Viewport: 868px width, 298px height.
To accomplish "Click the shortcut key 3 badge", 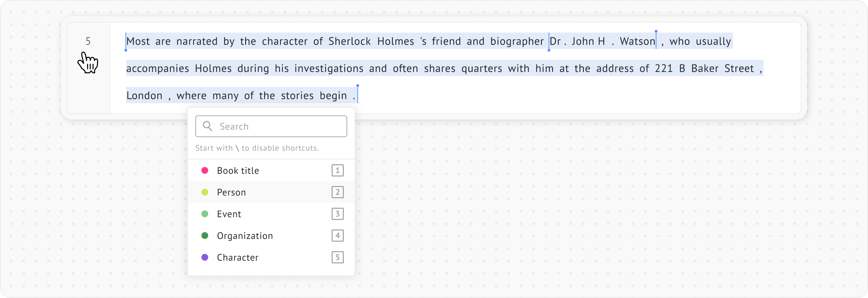I will tap(337, 214).
